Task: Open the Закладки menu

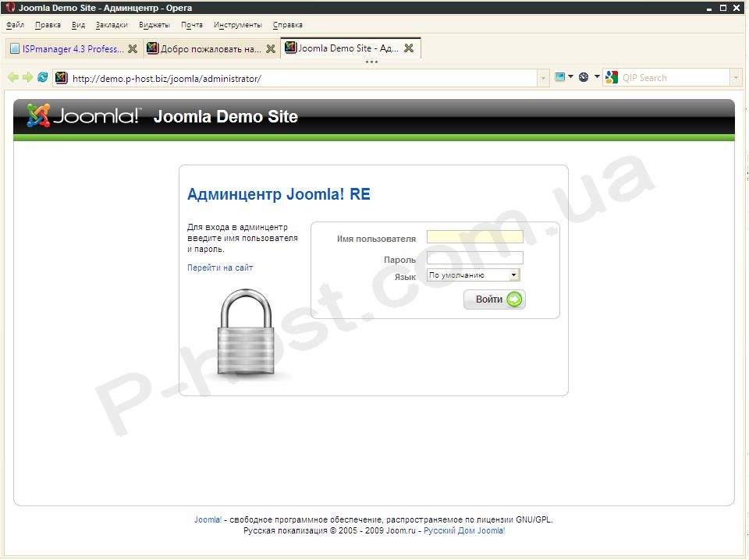Action: (x=112, y=25)
